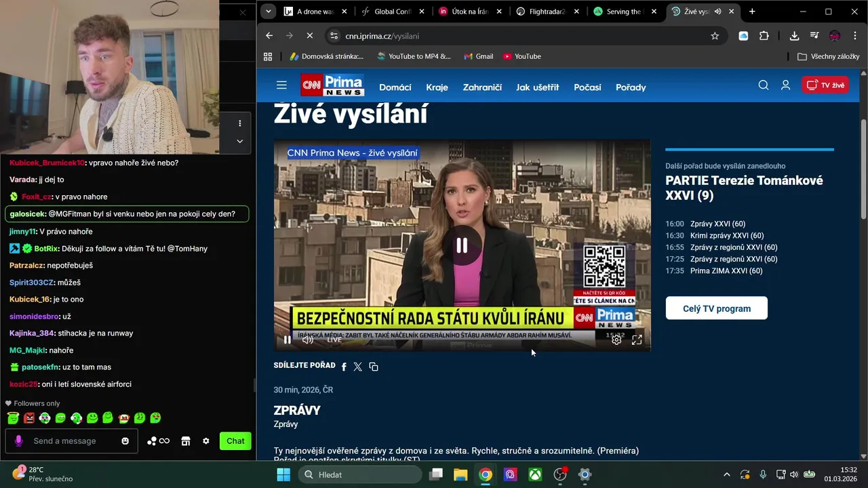Viewport: 868px width, 488px height.
Task: Open the Chrome extensions puzzle icon
Action: (764, 36)
